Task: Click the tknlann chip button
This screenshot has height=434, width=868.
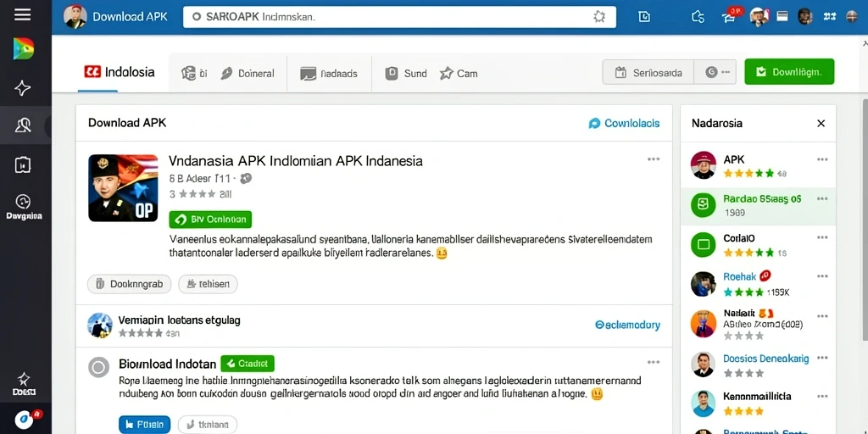Action: click(208, 425)
